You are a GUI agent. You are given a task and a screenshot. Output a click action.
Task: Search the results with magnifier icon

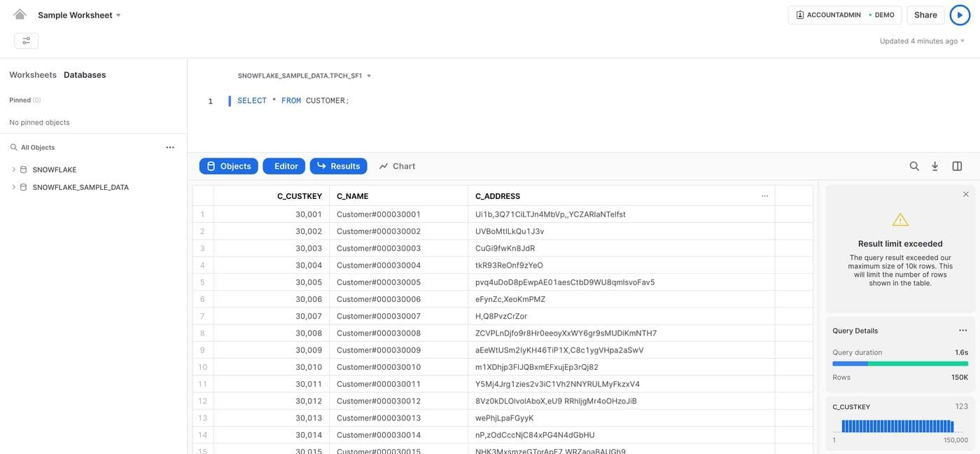pos(914,166)
